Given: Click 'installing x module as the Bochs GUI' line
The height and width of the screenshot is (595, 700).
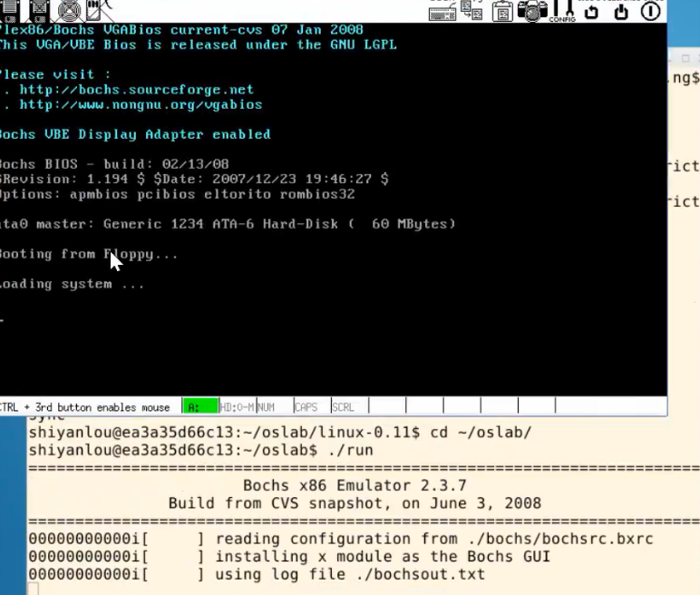Looking at the screenshot, I should tap(289, 557).
